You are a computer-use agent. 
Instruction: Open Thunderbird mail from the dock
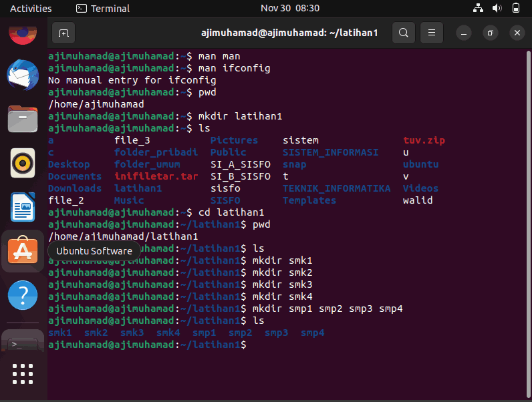coord(23,75)
